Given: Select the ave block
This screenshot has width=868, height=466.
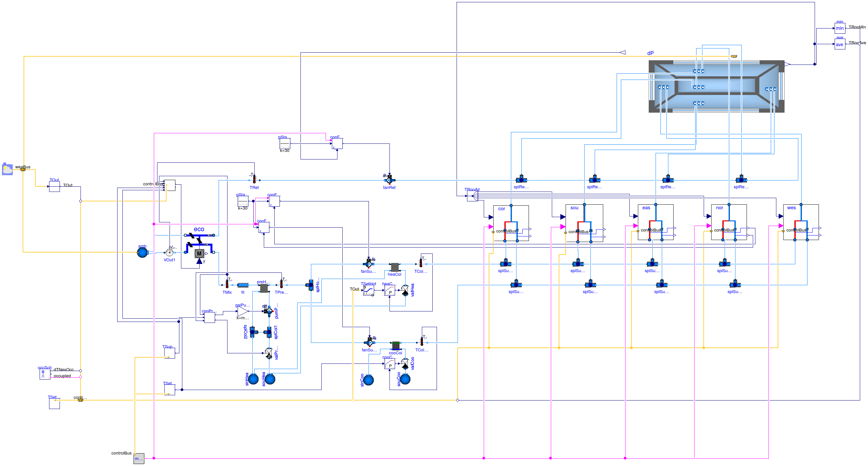Looking at the screenshot, I should [840, 44].
